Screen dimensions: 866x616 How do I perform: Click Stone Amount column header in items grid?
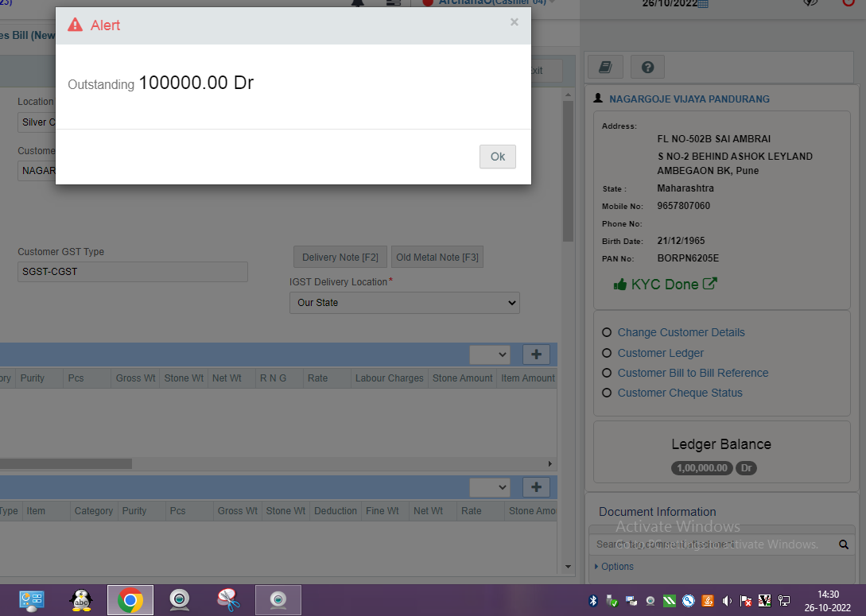tap(462, 378)
